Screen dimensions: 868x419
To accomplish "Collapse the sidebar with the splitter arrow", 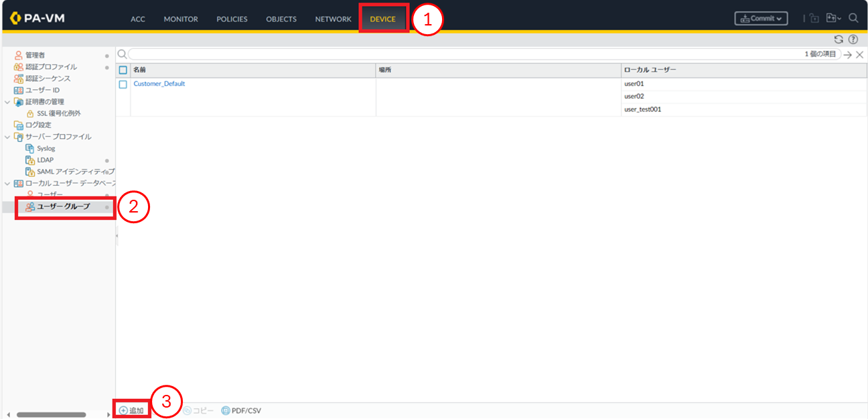I will click(117, 235).
